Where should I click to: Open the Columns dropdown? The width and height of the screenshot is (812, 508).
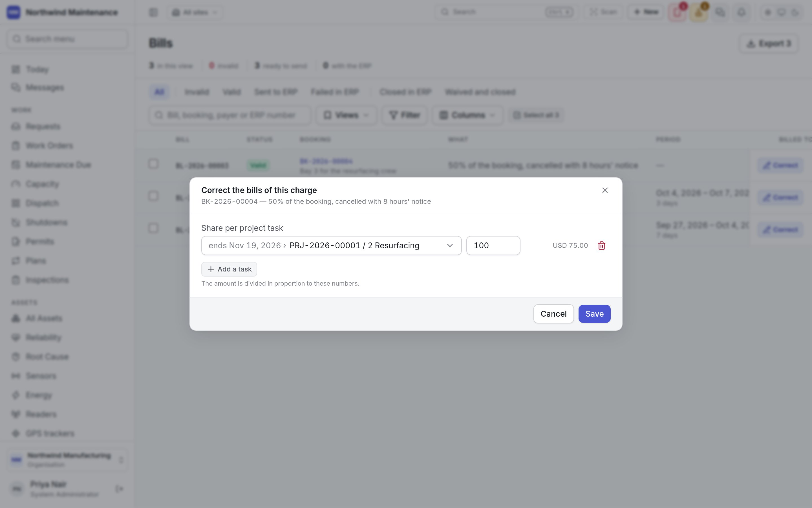pos(467,115)
